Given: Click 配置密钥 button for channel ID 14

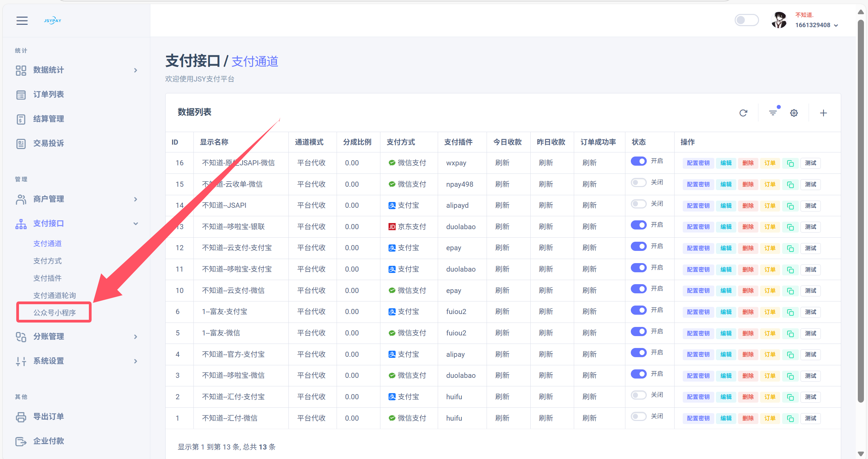Looking at the screenshot, I should tap(698, 206).
